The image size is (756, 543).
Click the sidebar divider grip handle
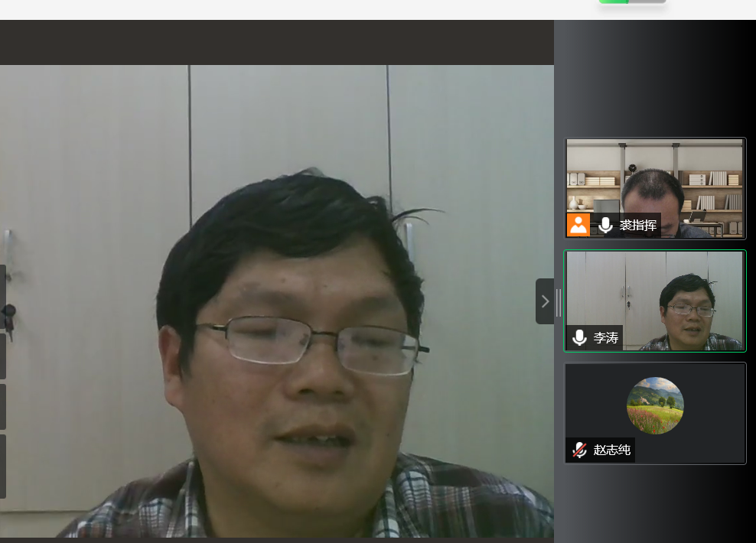559,303
